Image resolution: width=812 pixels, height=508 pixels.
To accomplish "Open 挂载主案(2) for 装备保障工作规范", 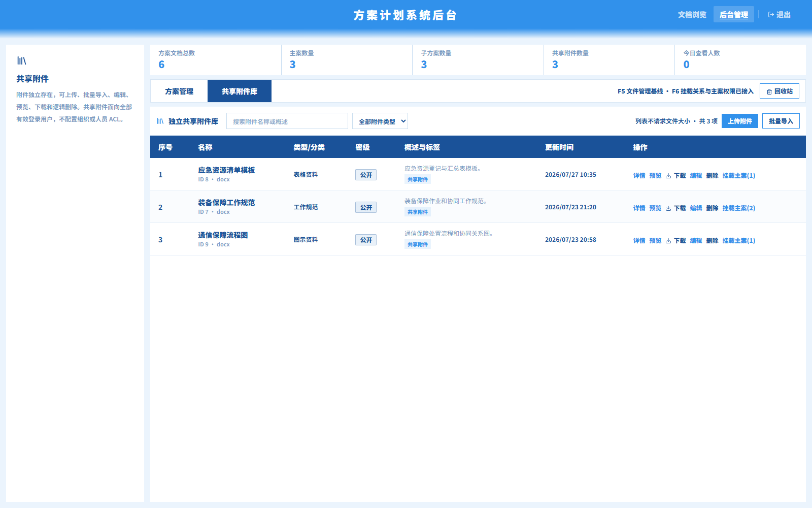I will tap(739, 208).
